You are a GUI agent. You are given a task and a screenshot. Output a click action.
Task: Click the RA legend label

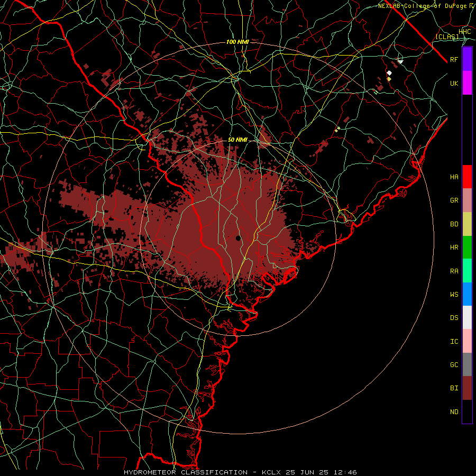point(454,271)
